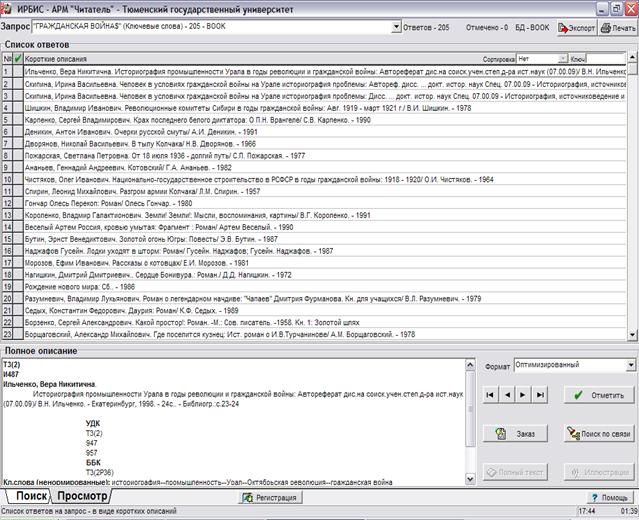Open the Сортировка sort dropdown

coord(563,59)
